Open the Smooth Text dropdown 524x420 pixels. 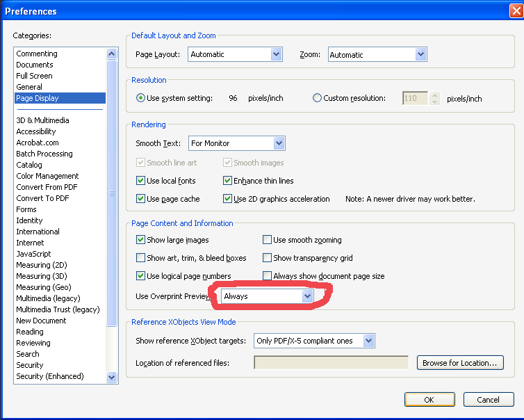click(237, 143)
